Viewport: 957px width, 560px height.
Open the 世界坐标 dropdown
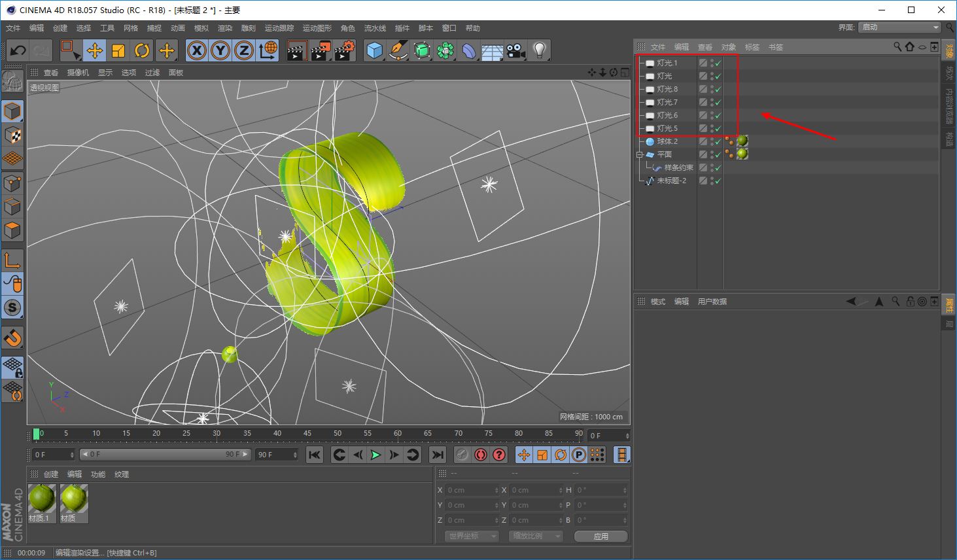tap(472, 536)
